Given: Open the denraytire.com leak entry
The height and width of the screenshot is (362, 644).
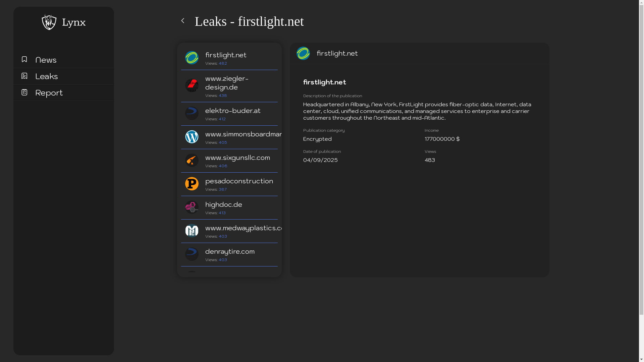Looking at the screenshot, I should [x=230, y=252].
